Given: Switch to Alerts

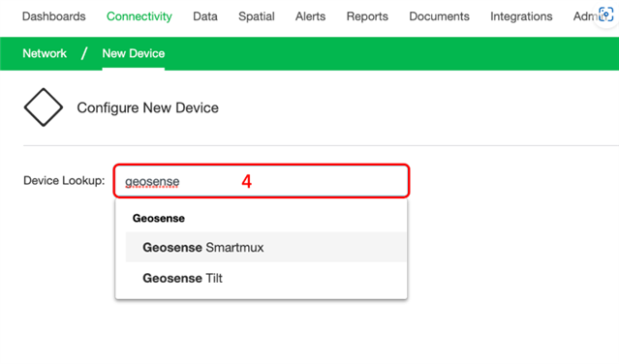Looking at the screenshot, I should 310,16.
